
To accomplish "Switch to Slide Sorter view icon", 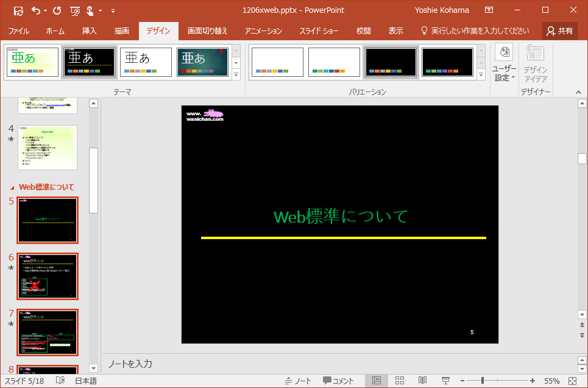I will [x=400, y=381].
